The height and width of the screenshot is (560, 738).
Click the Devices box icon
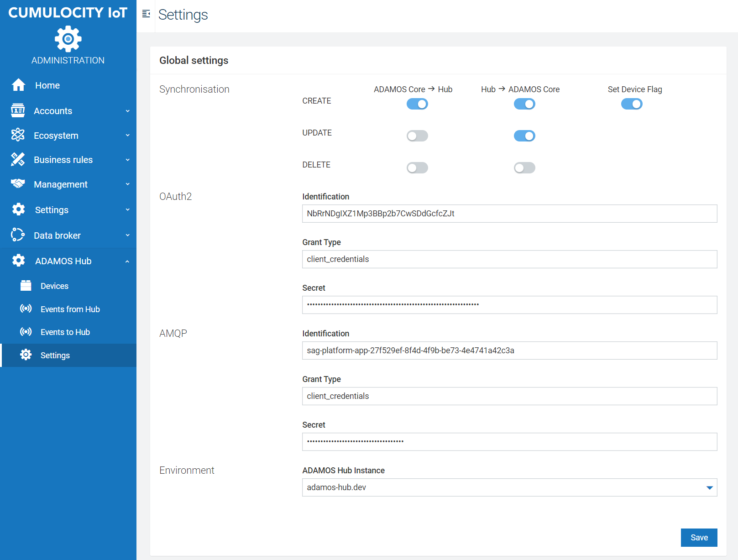coord(26,286)
